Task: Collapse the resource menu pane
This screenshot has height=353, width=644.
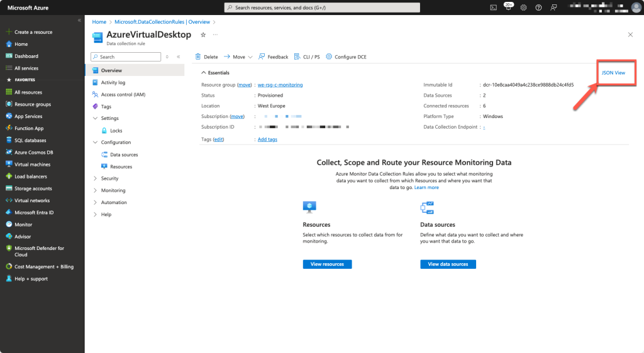Action: (x=179, y=57)
